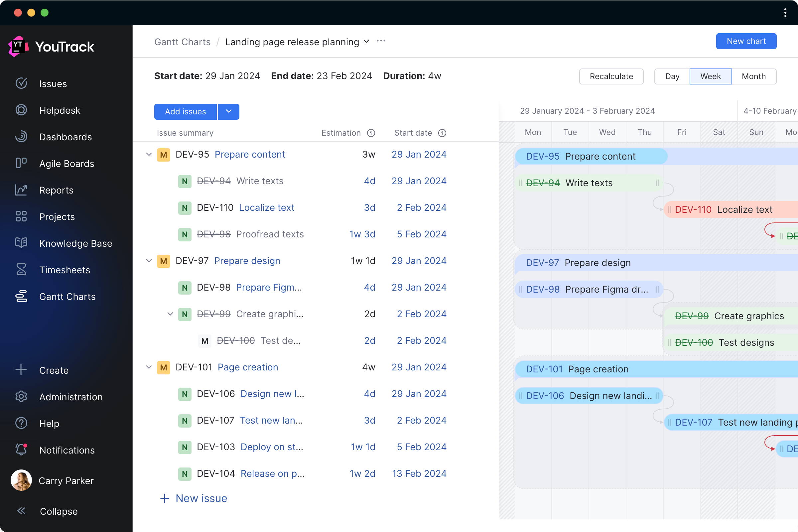798x532 pixels.
Task: Click the Issues icon in sidebar
Action: coord(21,83)
